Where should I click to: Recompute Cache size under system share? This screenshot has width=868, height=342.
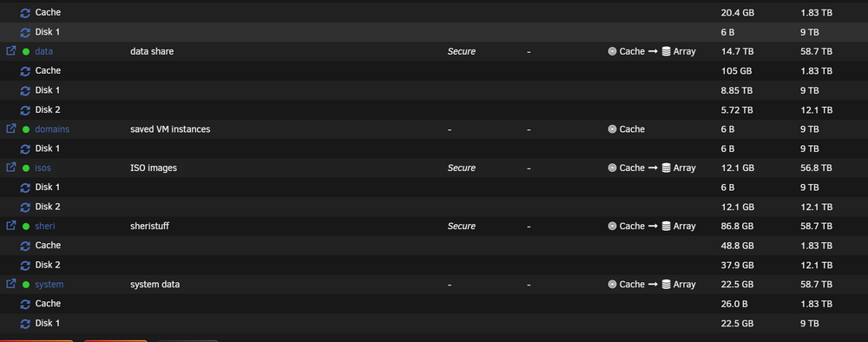click(x=25, y=304)
